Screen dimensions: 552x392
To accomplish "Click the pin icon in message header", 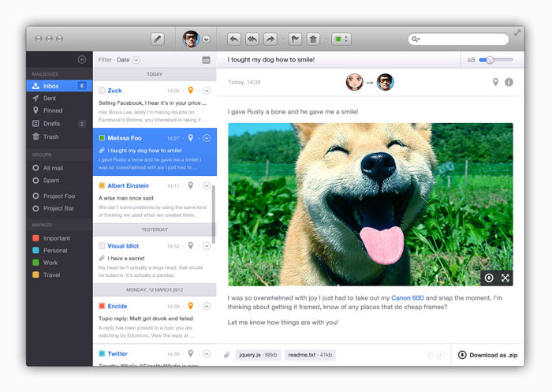I will pos(495,82).
